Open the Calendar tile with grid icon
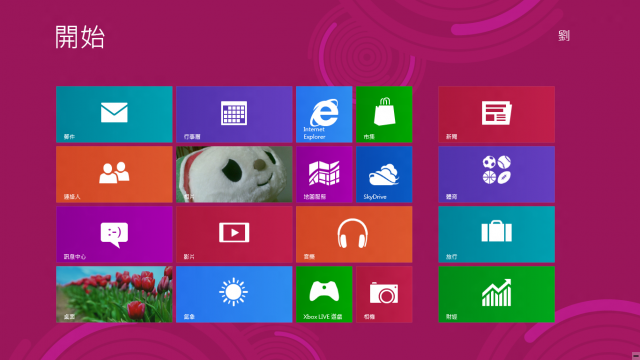Screen dimensions: 640x360 click(x=234, y=114)
